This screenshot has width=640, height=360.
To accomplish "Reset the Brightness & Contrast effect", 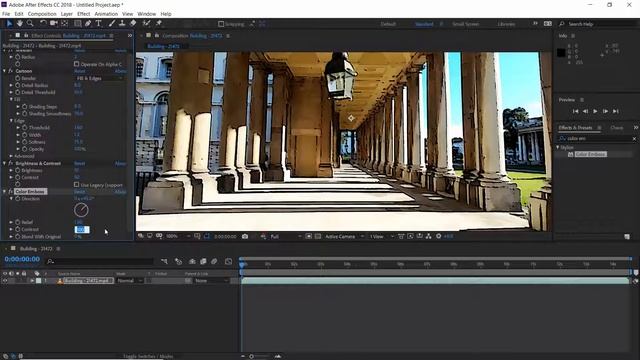I will pyautogui.click(x=80, y=163).
